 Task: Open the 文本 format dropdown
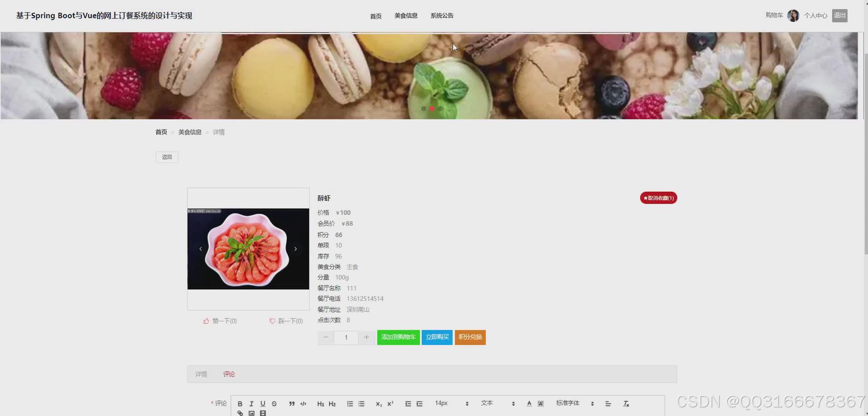487,403
